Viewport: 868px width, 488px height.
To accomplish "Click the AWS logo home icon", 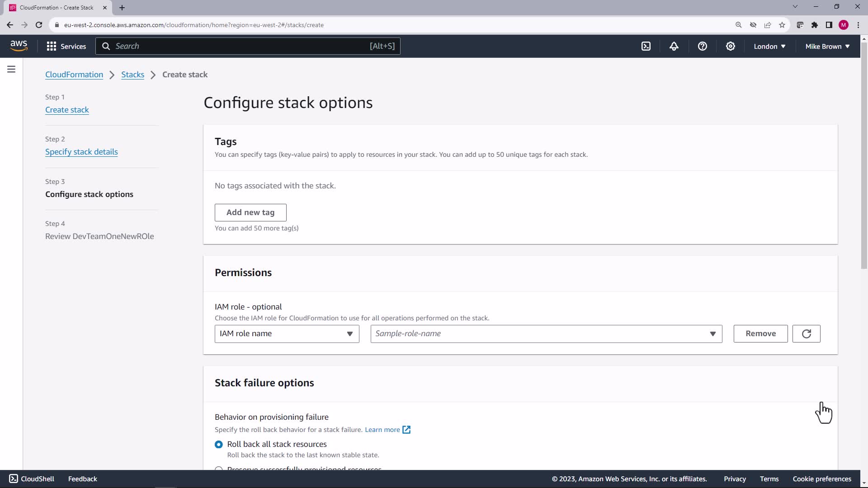I will [19, 46].
